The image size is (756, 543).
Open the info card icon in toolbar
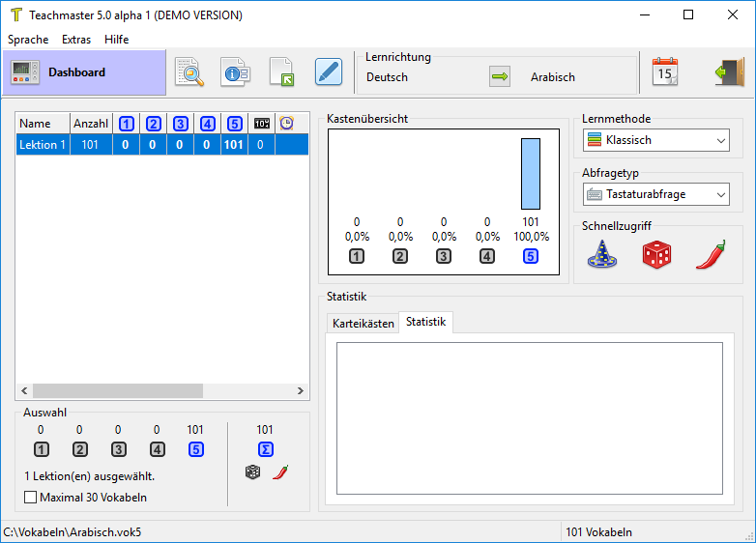tap(235, 72)
